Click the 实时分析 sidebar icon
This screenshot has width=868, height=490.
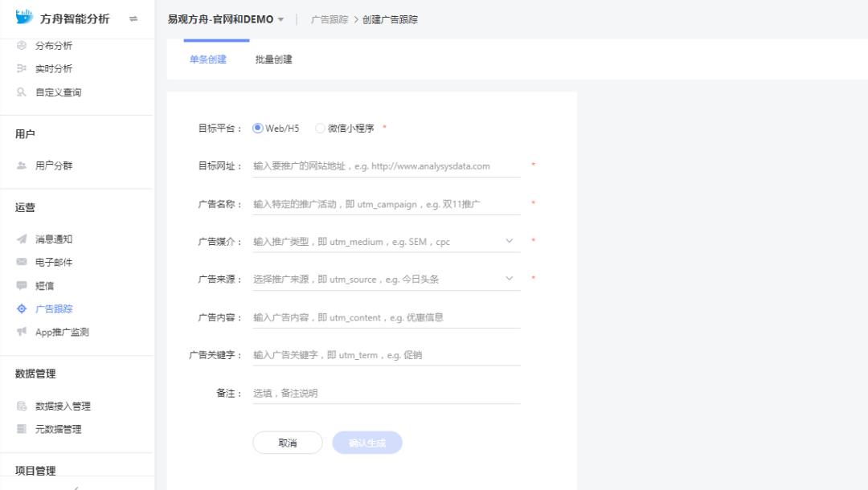point(22,68)
